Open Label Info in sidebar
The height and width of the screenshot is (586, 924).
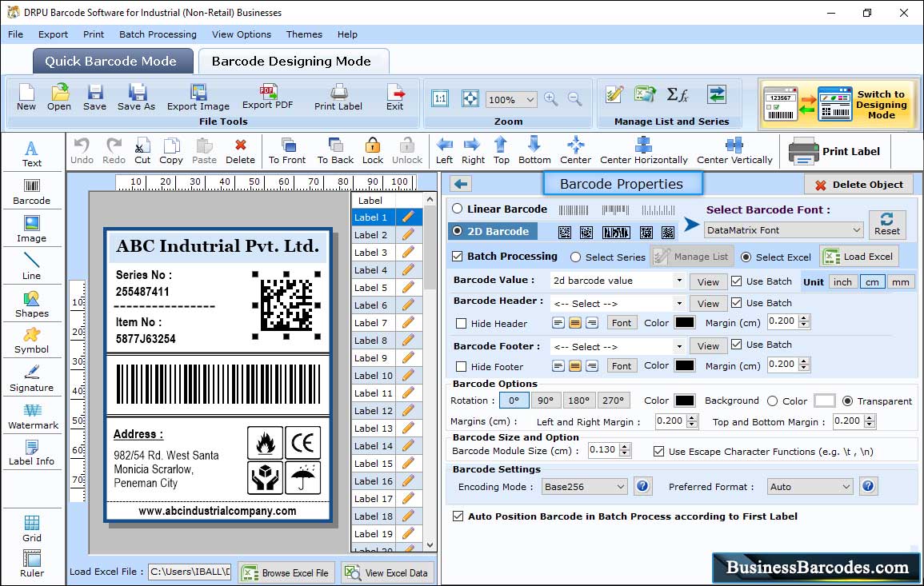tap(31, 453)
